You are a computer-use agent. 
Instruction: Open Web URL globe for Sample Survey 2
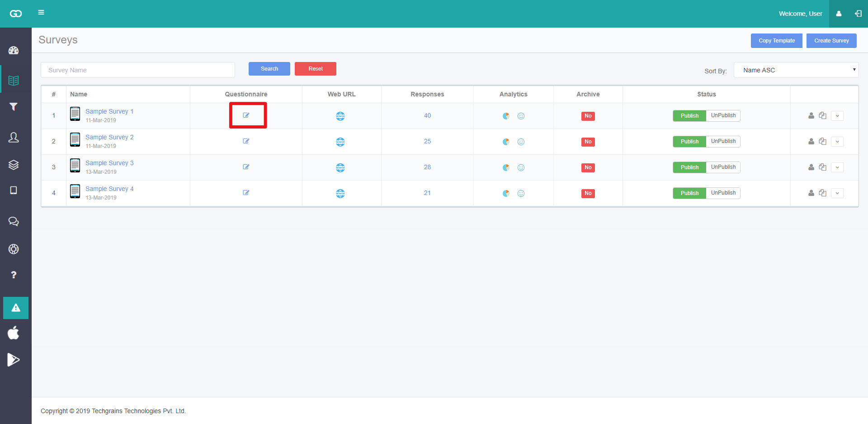coord(340,142)
